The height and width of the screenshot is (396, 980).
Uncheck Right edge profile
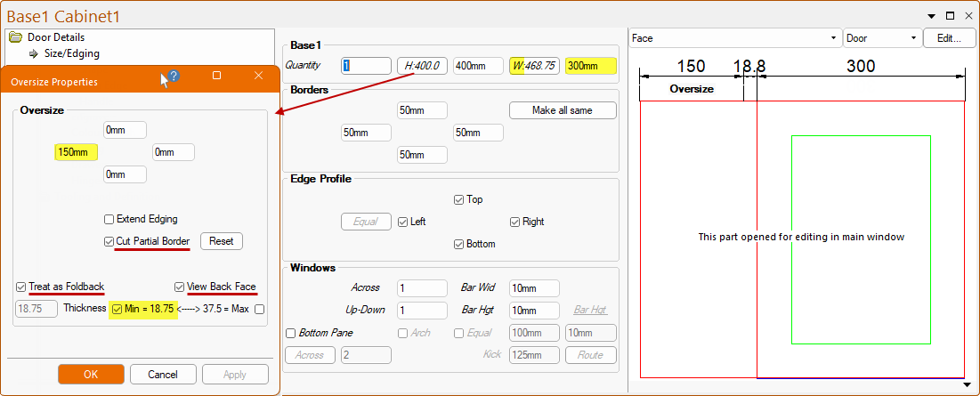[x=515, y=222]
